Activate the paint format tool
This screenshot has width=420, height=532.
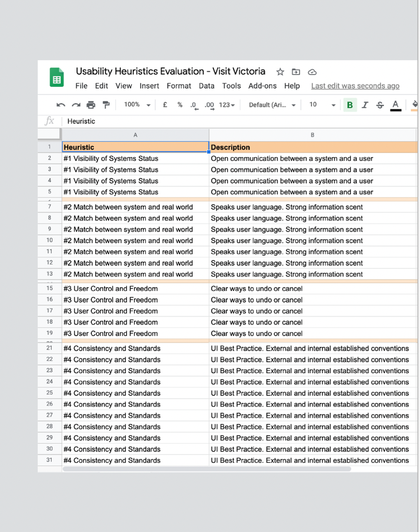[106, 105]
